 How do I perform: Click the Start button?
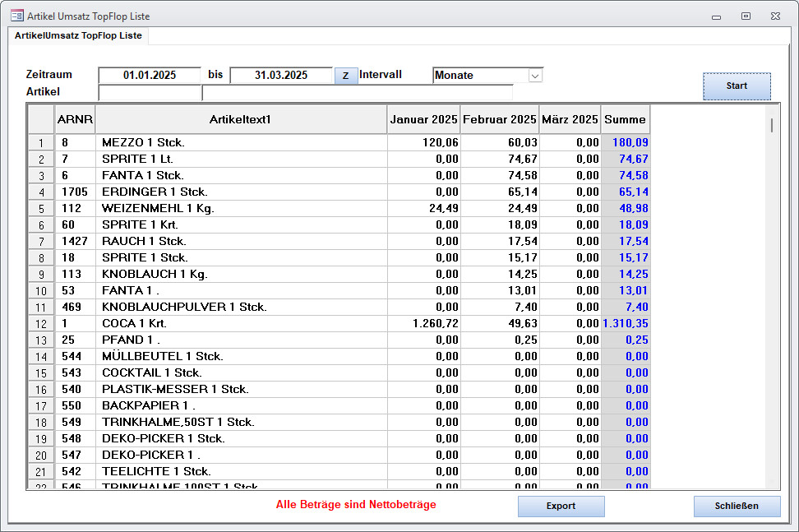(x=737, y=86)
